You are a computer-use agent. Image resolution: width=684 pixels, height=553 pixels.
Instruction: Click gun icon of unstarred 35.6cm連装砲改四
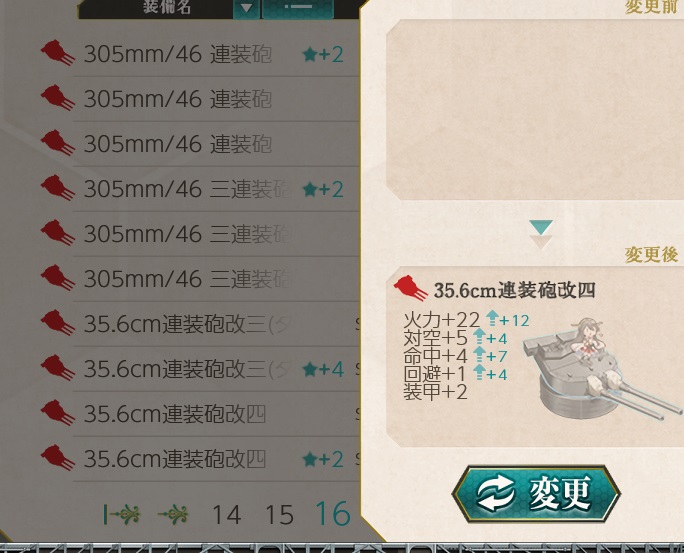[x=57, y=412]
